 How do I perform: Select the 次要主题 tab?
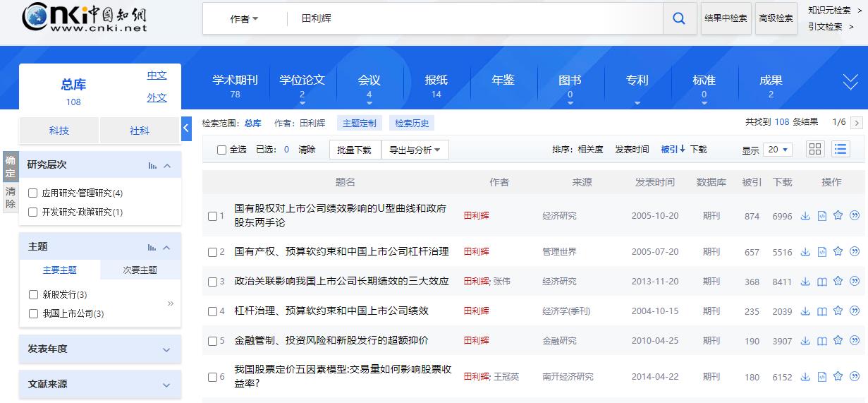click(140, 270)
